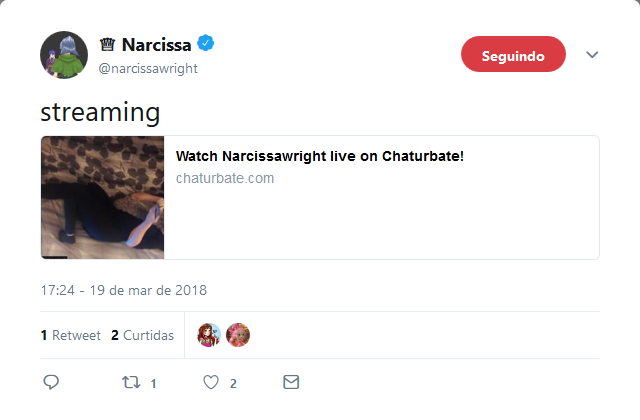The width and height of the screenshot is (640, 420).
Task: Open the tweet timestamp 17:24 link
Action: pos(124,290)
